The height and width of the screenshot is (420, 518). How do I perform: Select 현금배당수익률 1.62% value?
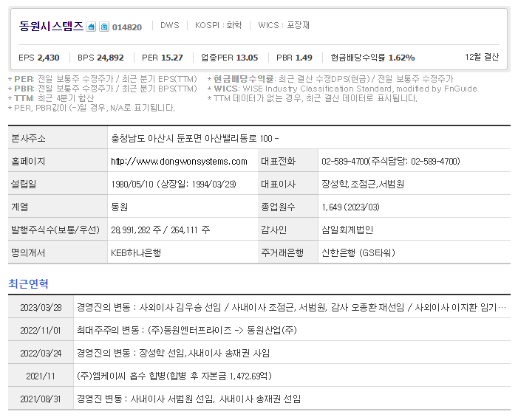coord(401,58)
